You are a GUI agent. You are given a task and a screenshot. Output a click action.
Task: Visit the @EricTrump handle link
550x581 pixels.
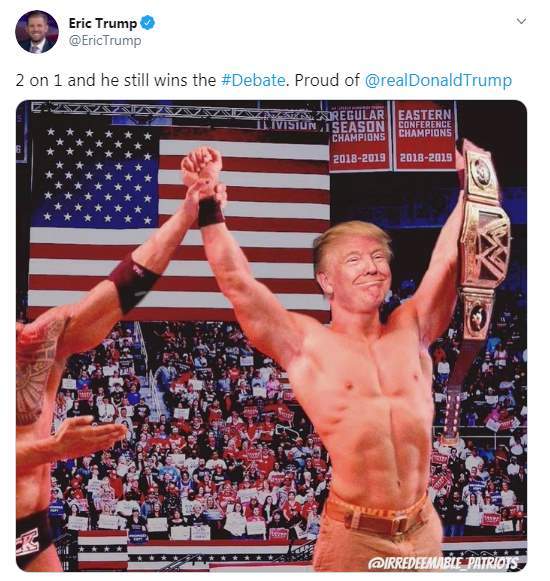(x=105, y=40)
